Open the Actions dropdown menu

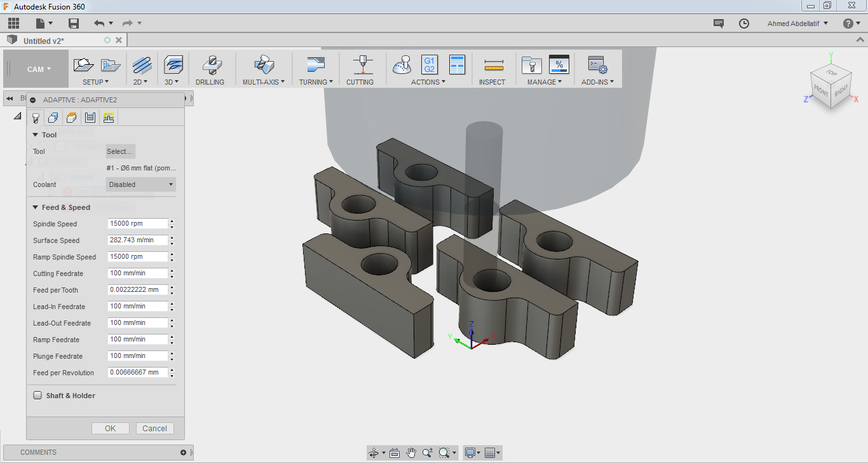tap(428, 82)
